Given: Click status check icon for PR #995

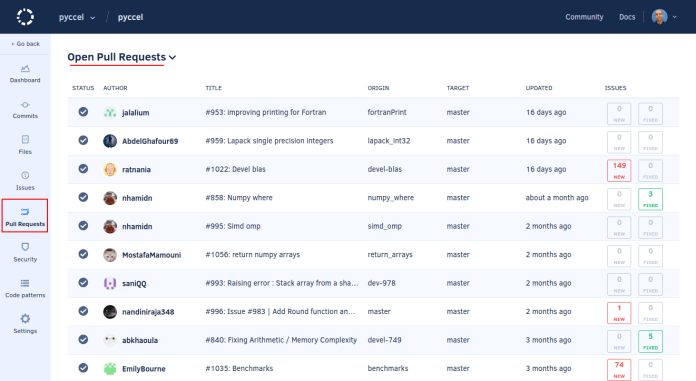Looking at the screenshot, I should click(x=83, y=226).
